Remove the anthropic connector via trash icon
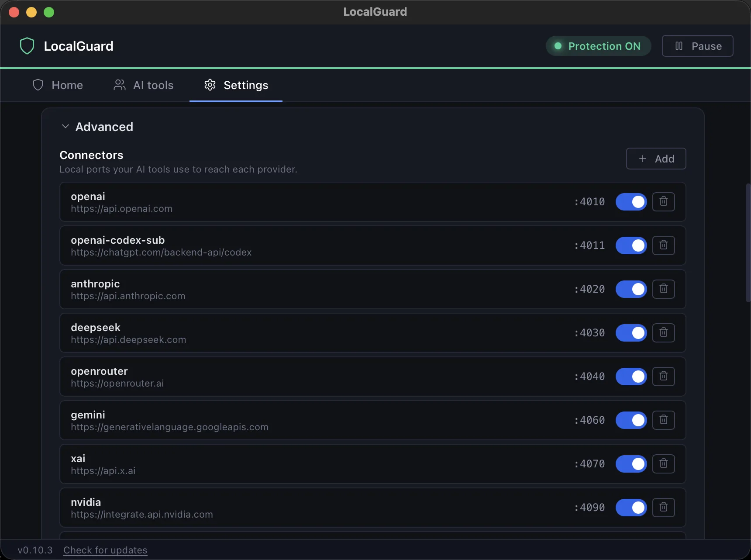The height and width of the screenshot is (560, 751). [663, 289]
